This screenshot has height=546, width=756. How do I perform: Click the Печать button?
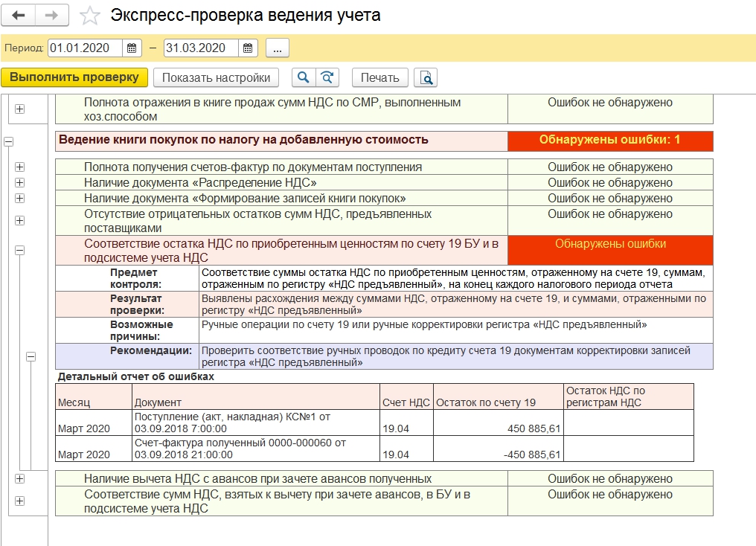click(380, 77)
